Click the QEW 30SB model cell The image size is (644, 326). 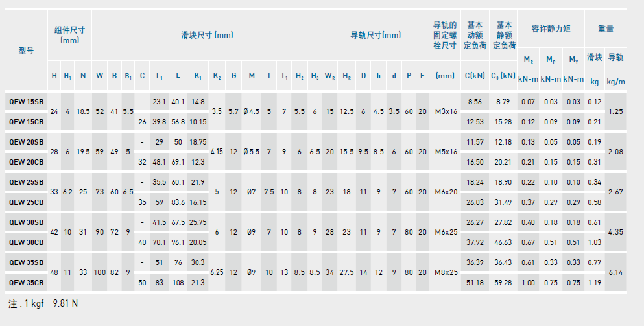27,222
